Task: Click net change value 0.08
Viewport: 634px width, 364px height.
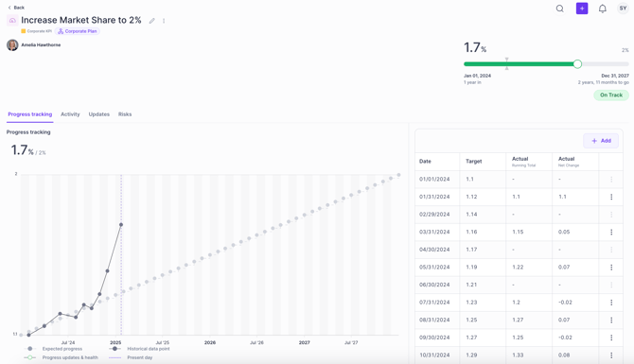Action: coord(564,355)
